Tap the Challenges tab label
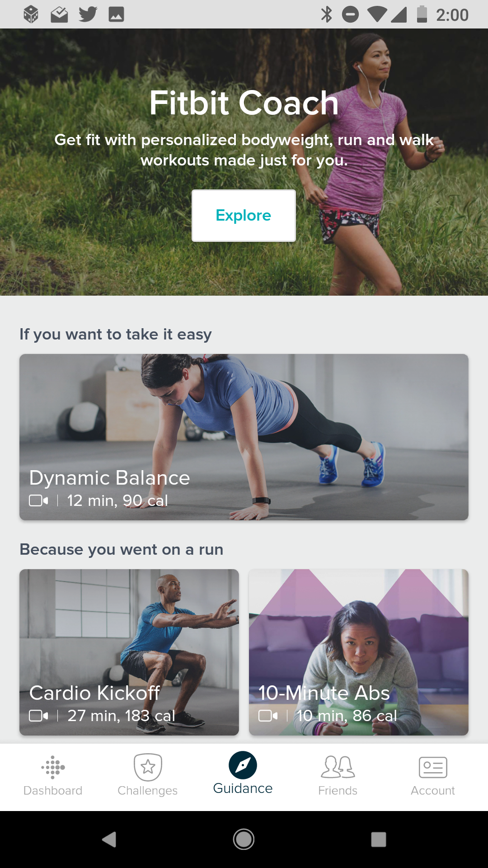This screenshot has width=488, height=868. pyautogui.click(x=148, y=790)
